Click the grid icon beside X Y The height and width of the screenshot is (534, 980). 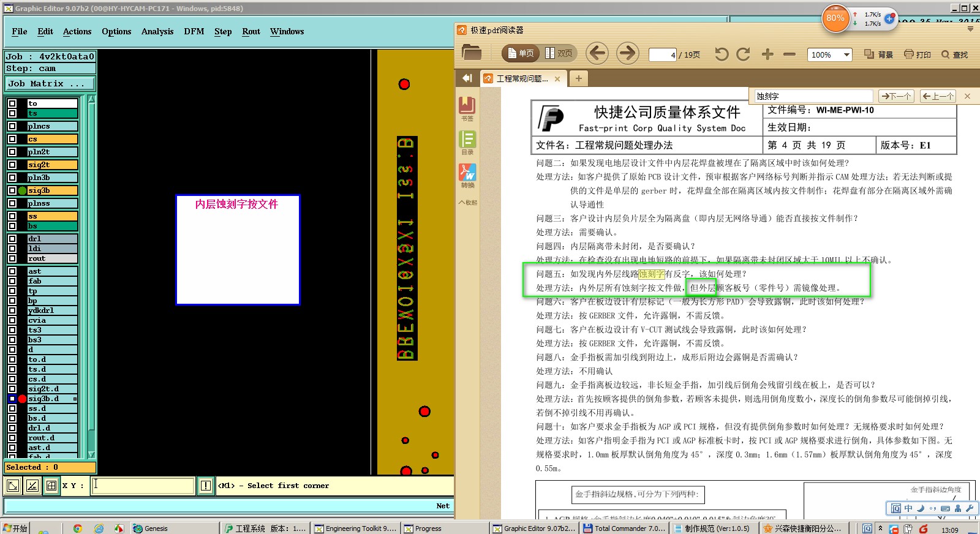[51, 486]
